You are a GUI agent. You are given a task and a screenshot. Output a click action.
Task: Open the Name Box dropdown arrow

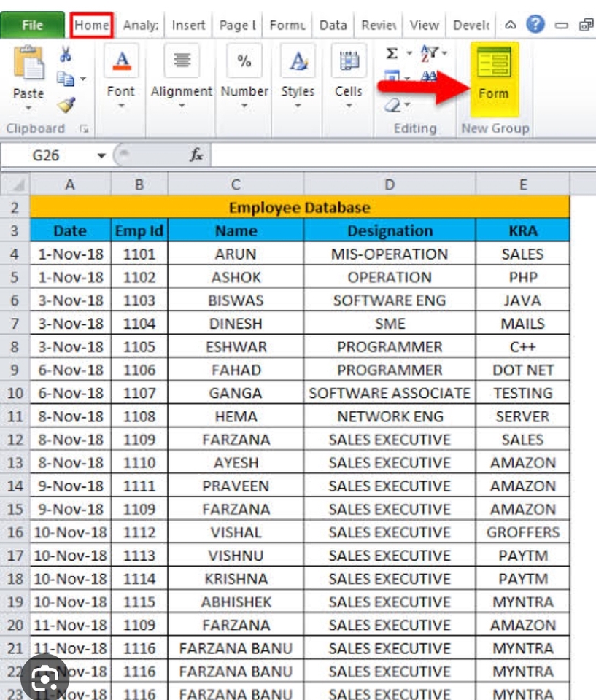[x=101, y=155]
